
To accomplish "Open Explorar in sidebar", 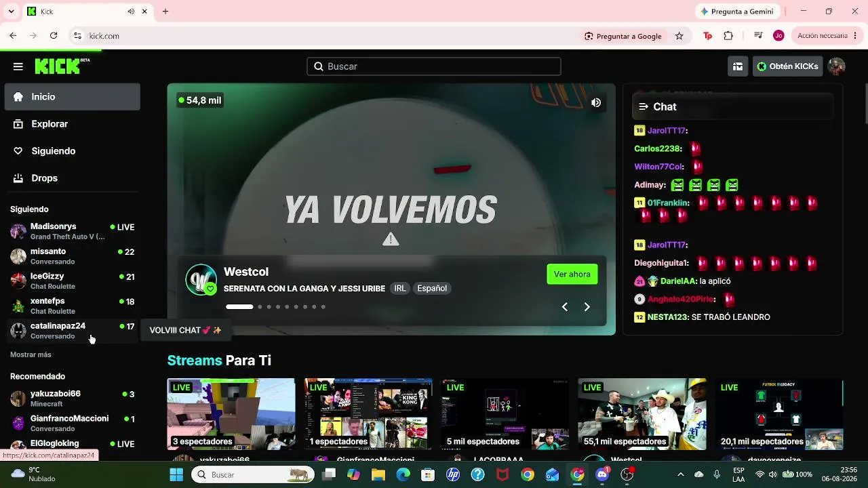I will (73, 124).
